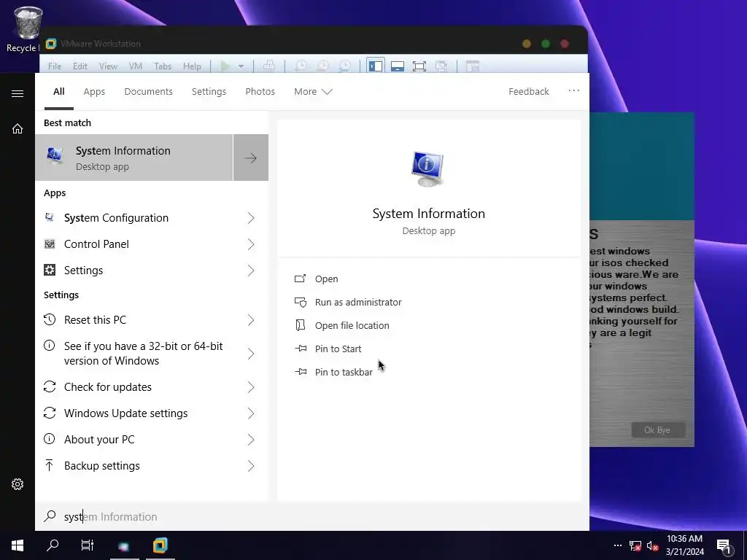Open the VMware Tabs menu
This screenshot has height=560, width=747.
click(x=163, y=66)
